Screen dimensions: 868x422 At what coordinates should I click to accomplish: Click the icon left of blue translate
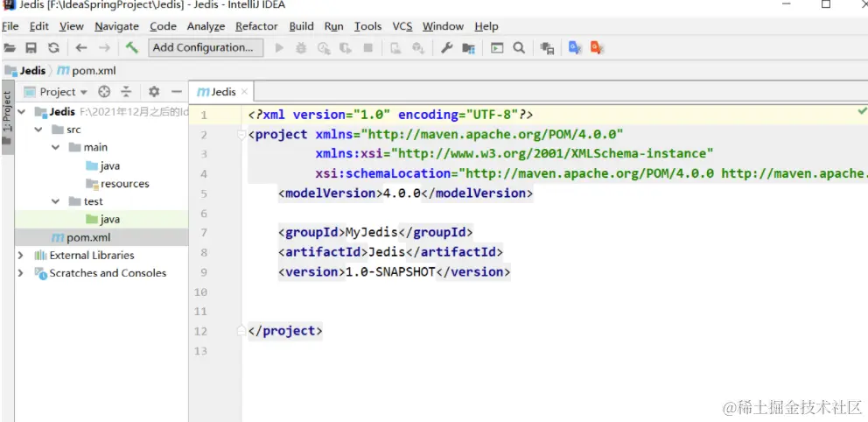(548, 49)
